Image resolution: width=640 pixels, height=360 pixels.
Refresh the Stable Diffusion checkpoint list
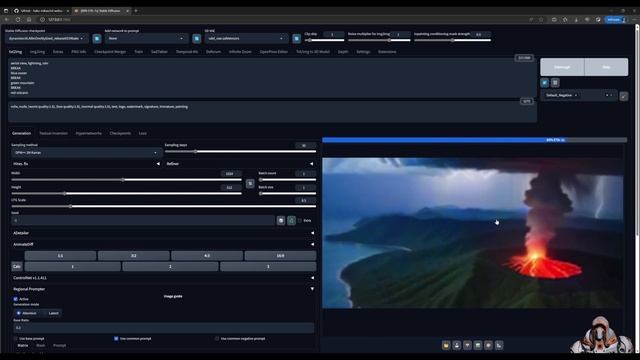[97, 38]
